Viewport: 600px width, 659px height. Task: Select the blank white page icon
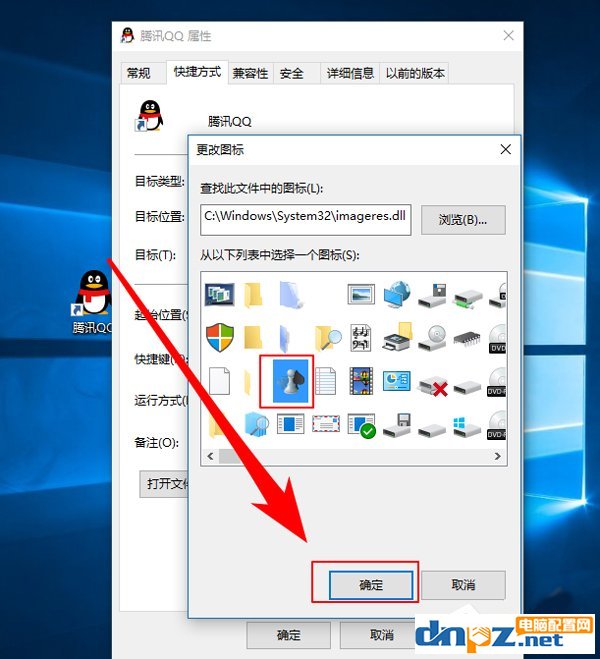(x=219, y=381)
